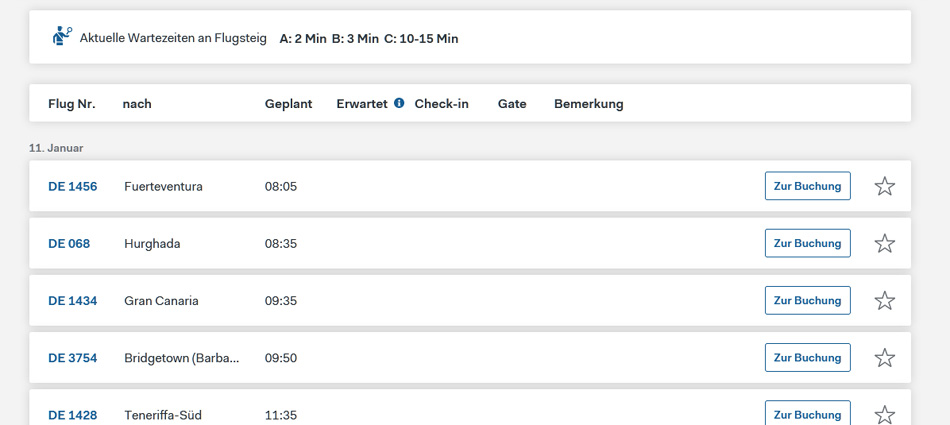The width and height of the screenshot is (950, 425).
Task: Click the Flug Nr. column header
Action: coord(72,103)
